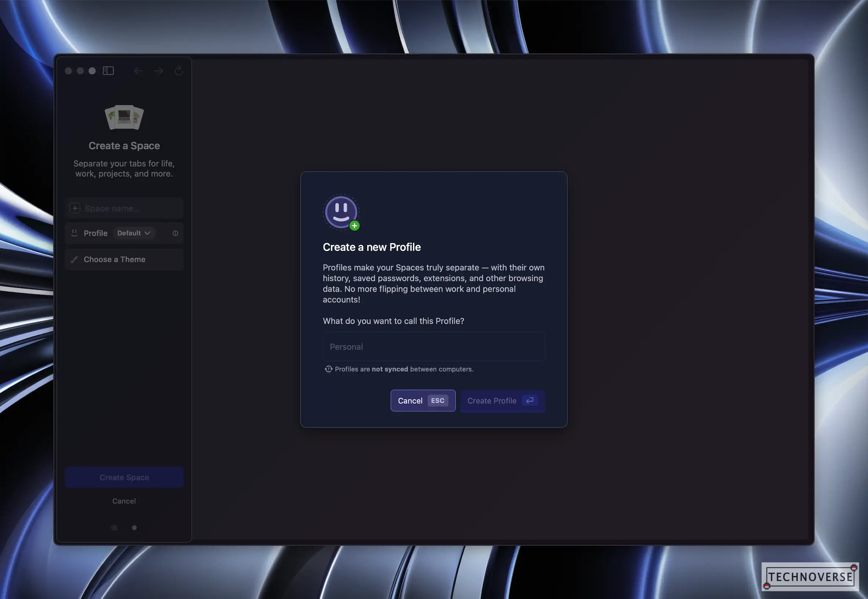Select the second pagination dot
The height and width of the screenshot is (599, 868).
click(134, 528)
